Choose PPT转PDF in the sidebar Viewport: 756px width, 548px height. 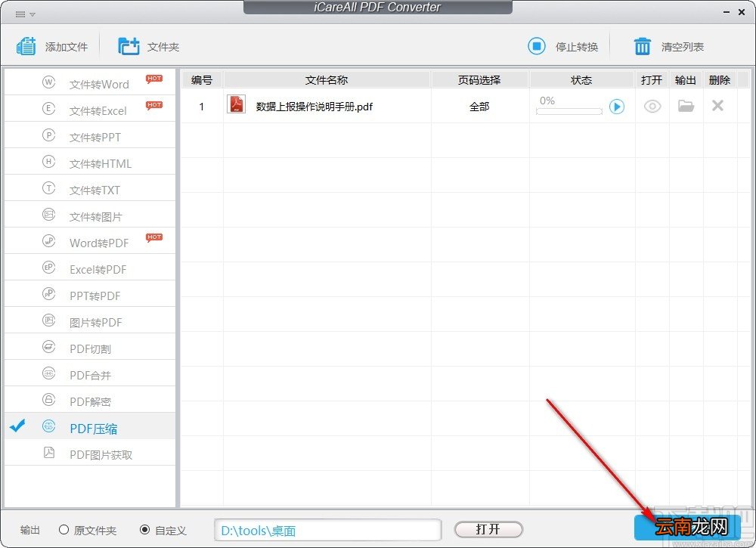coord(90,293)
